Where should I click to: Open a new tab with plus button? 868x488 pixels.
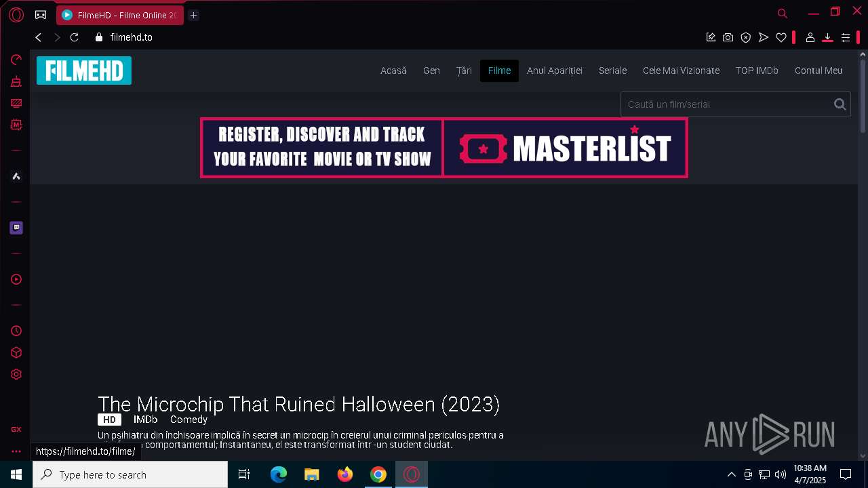[x=193, y=15]
